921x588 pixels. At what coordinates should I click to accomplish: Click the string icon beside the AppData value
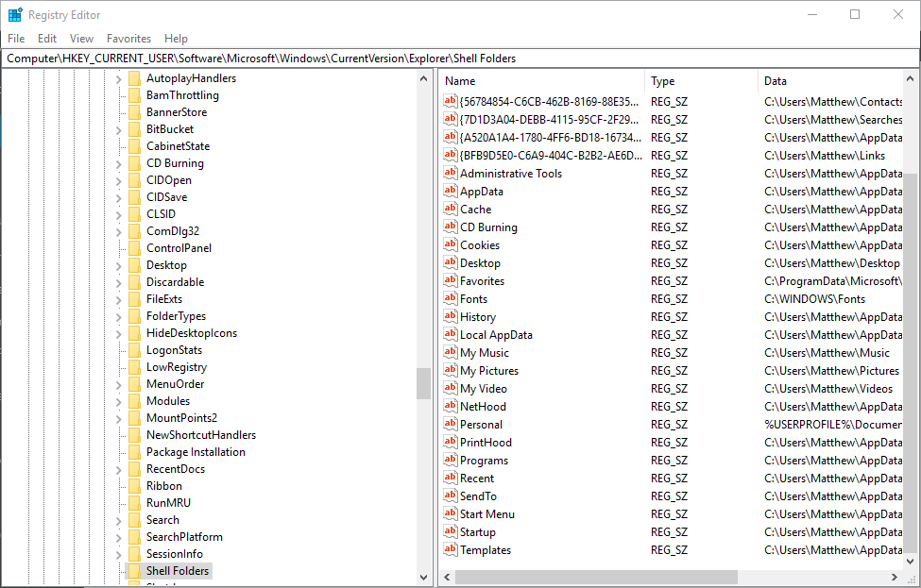pyautogui.click(x=451, y=191)
